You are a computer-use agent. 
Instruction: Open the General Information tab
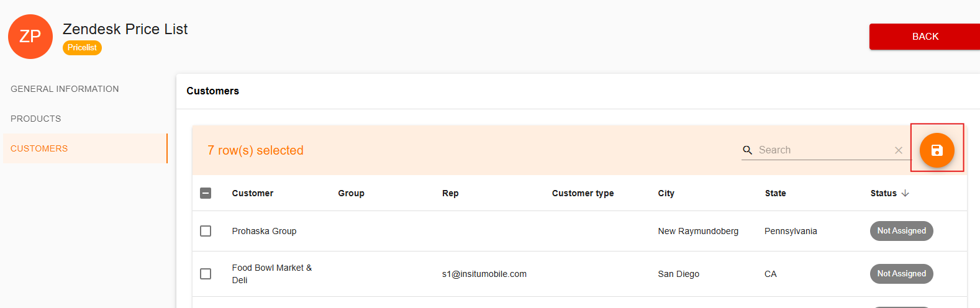pos(65,89)
